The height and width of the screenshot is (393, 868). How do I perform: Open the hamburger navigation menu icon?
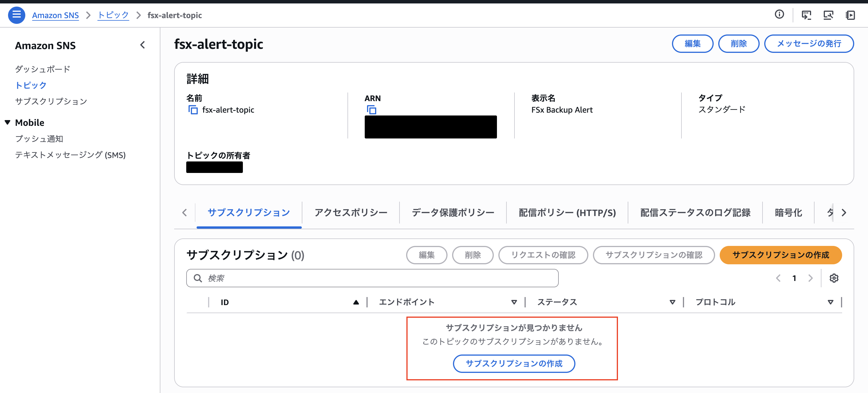(16, 15)
